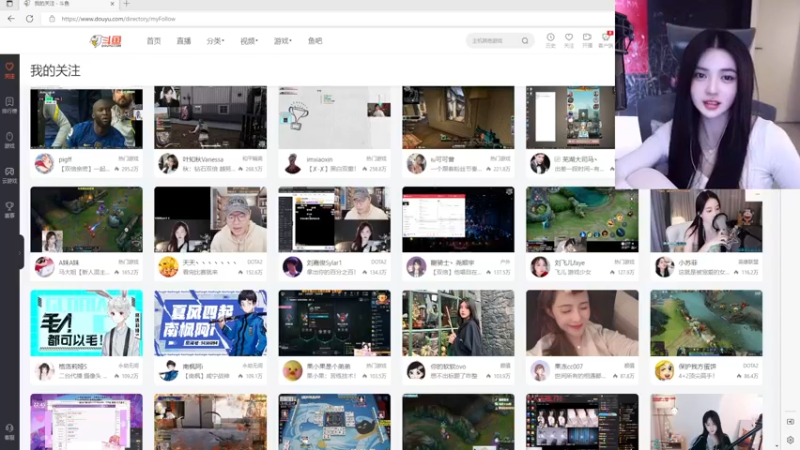The width and height of the screenshot is (800, 450).
Task: Reload the page with the refresh icon
Action: (x=30, y=19)
